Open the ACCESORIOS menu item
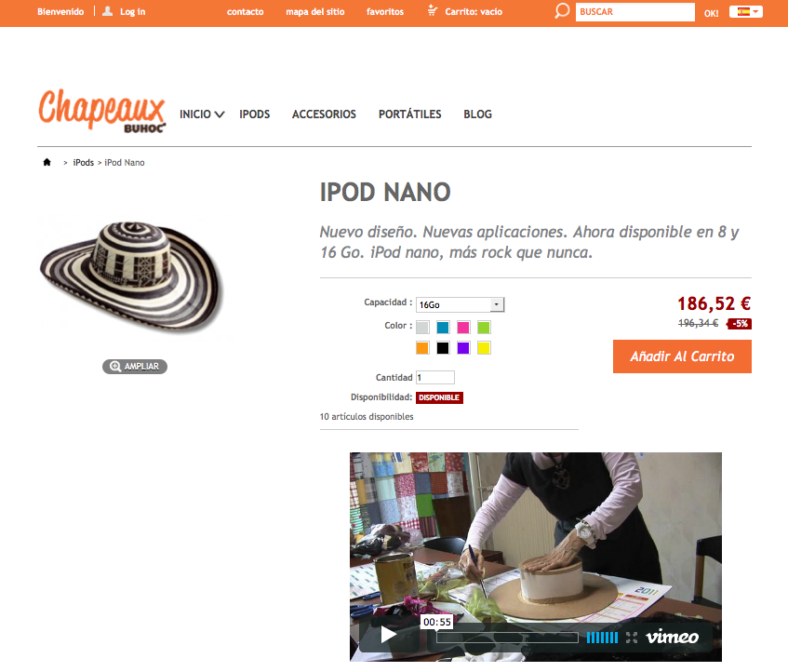This screenshot has height=672, width=788. (x=324, y=114)
